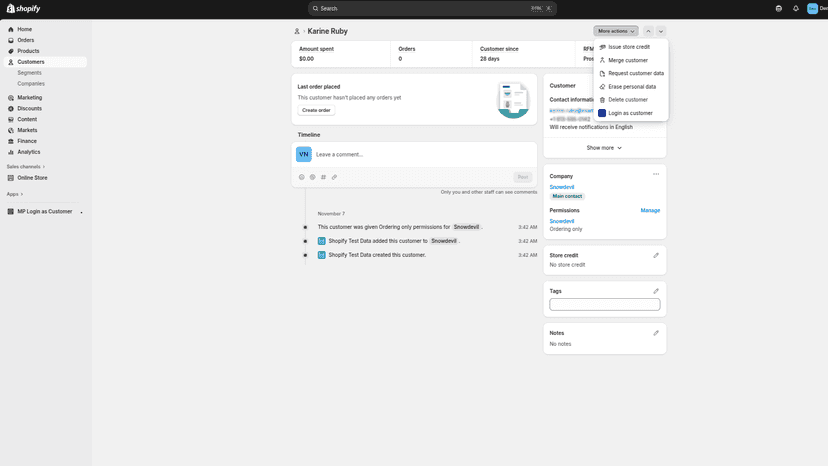828x466 pixels.
Task: Open the notifications bell
Action: [796, 8]
